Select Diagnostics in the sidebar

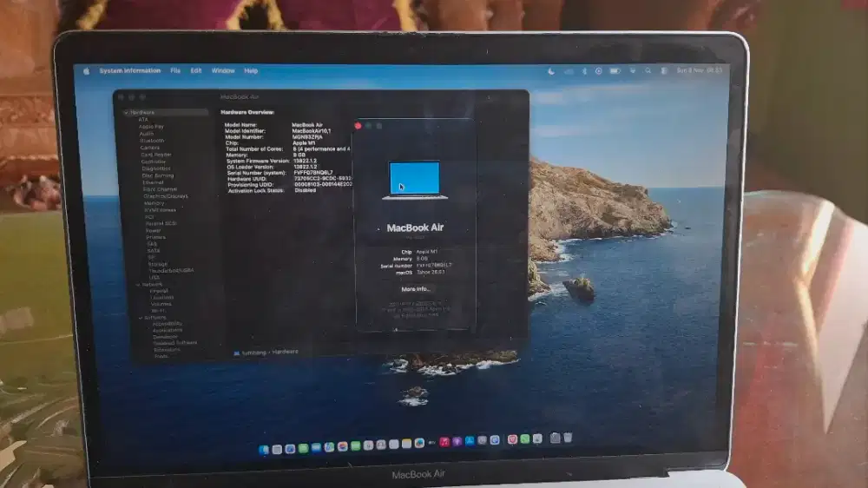pos(156,169)
